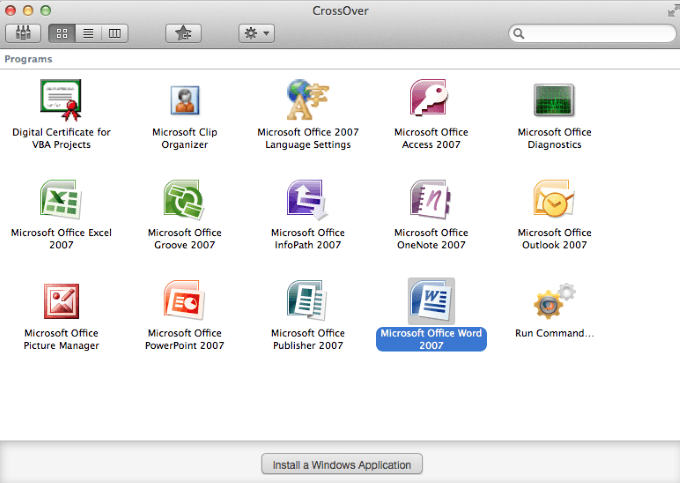
Task: Pick the Microsoft Office OneNote 2007 icon
Action: tap(431, 199)
